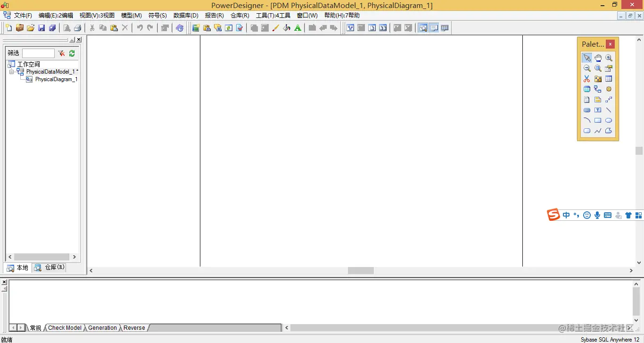Click the Print toolbar icon
The width and height of the screenshot is (644, 343).
[78, 28]
